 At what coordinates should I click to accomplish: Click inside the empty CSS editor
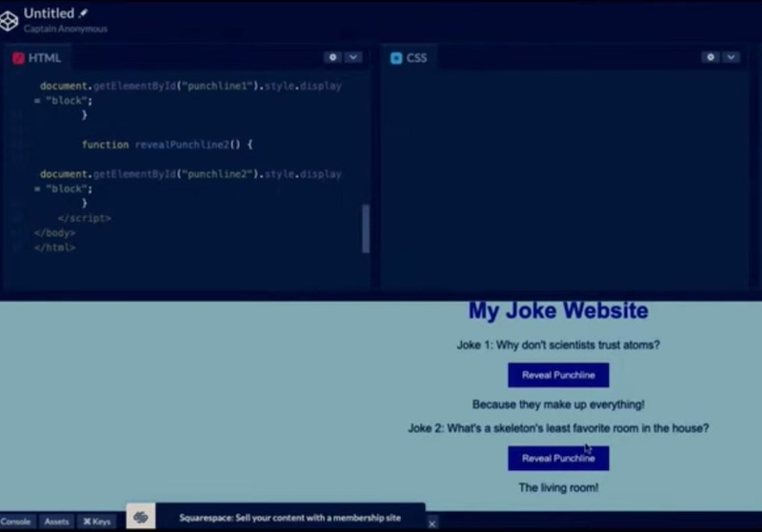[x=564, y=180]
